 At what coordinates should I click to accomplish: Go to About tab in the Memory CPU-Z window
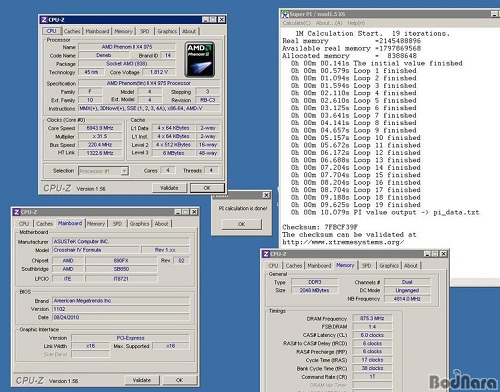[411, 266]
